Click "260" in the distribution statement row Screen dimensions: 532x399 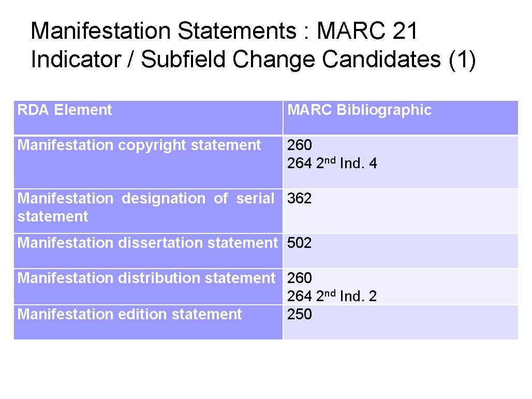click(300, 278)
